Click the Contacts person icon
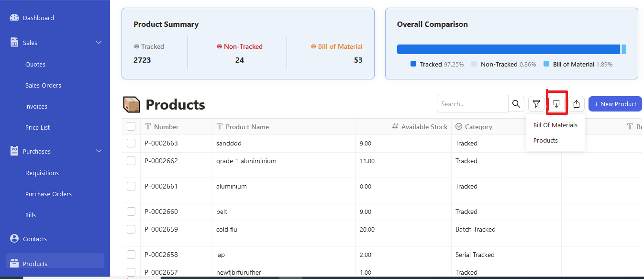This screenshot has width=644, height=279. (x=14, y=238)
